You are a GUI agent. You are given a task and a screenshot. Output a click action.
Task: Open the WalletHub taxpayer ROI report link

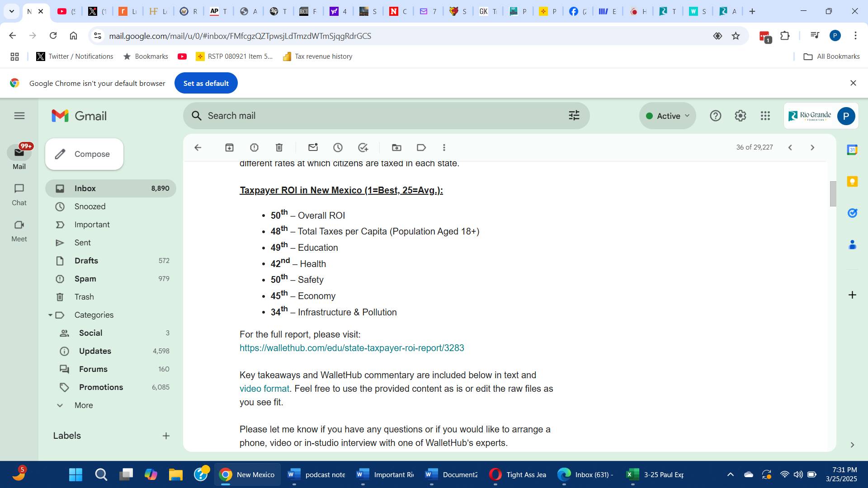coord(352,348)
